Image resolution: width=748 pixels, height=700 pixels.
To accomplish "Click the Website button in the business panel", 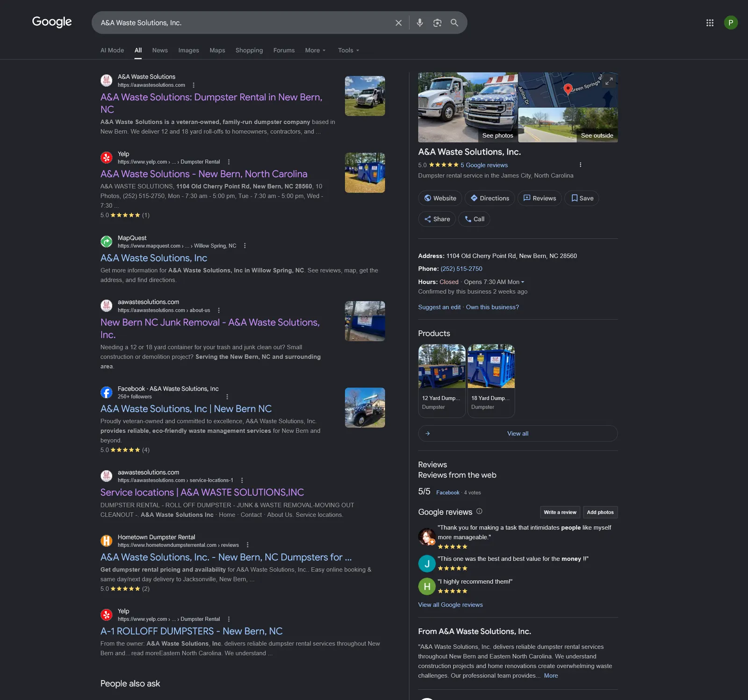I will (x=440, y=198).
